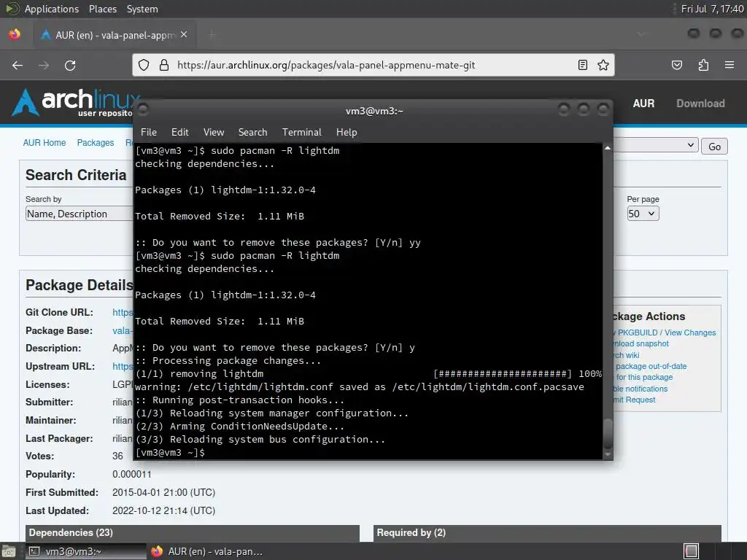Click the AUR link in site header

[643, 104]
